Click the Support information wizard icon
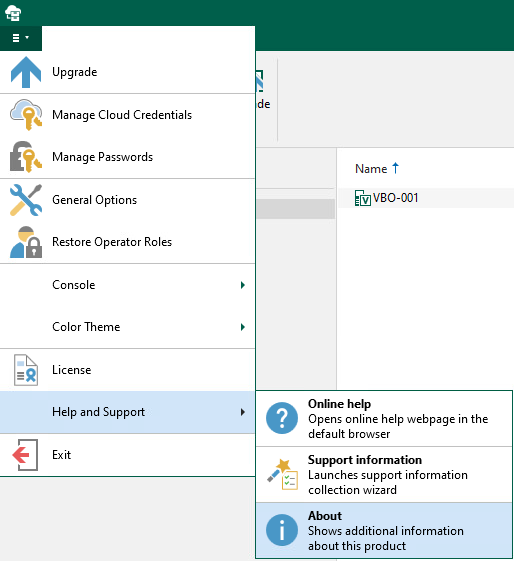 [x=283, y=474]
